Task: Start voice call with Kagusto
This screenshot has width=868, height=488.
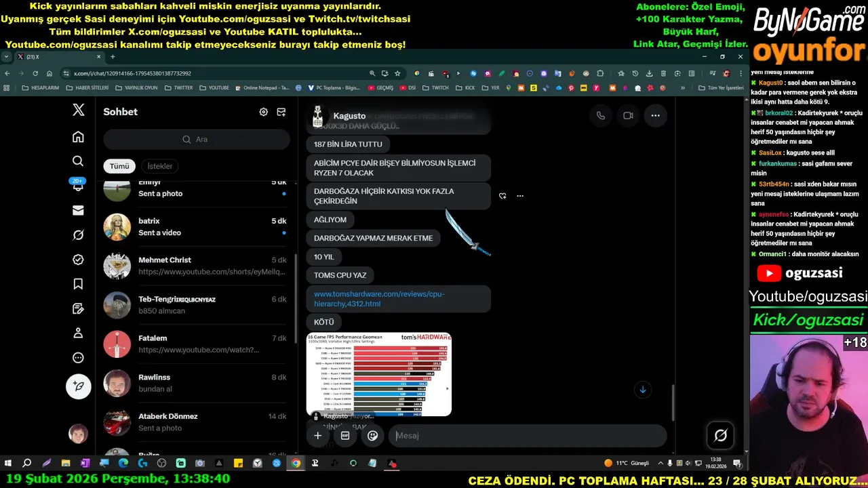Action: pos(600,115)
